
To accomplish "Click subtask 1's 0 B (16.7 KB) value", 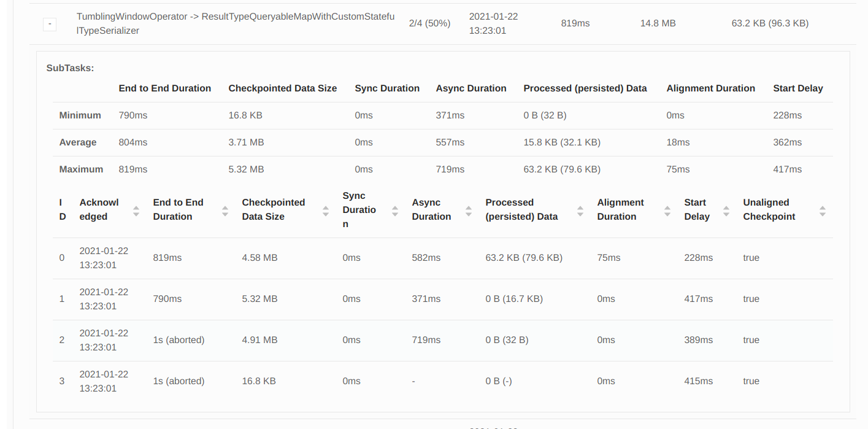I will [514, 299].
